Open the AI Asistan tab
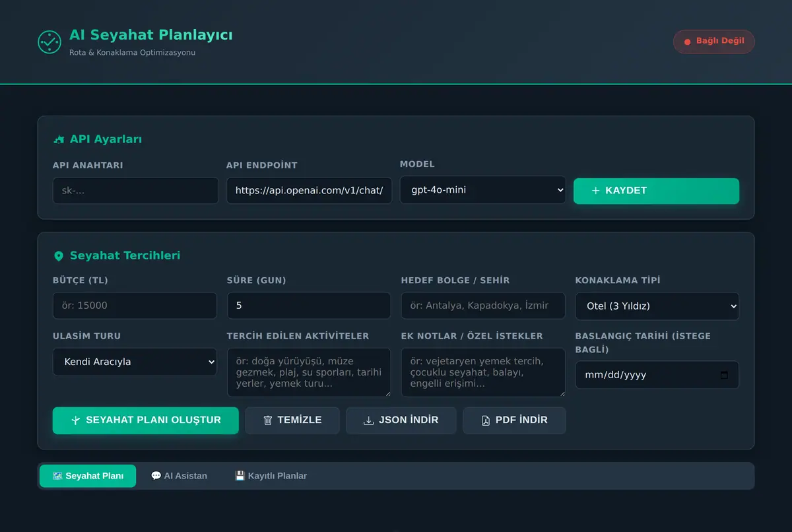Screen dimensions: 792x532 179,476
